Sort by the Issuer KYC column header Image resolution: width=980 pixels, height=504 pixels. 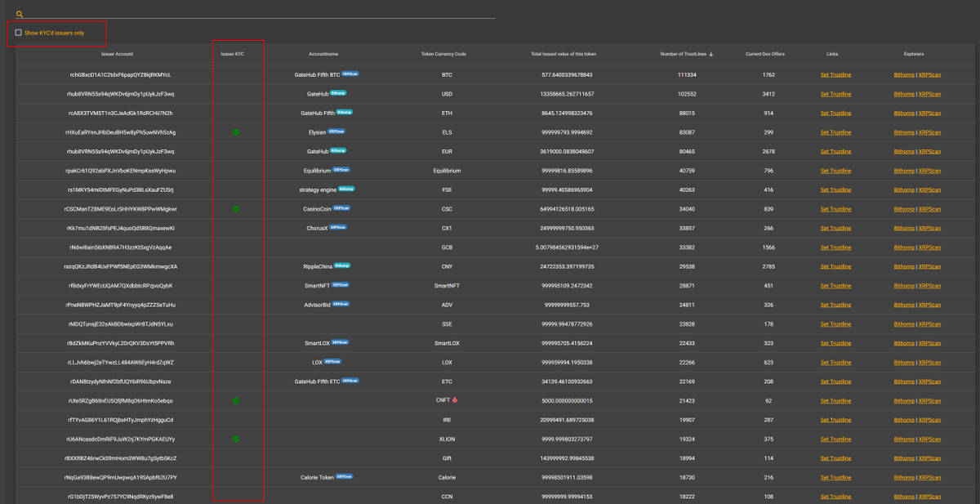tap(233, 54)
